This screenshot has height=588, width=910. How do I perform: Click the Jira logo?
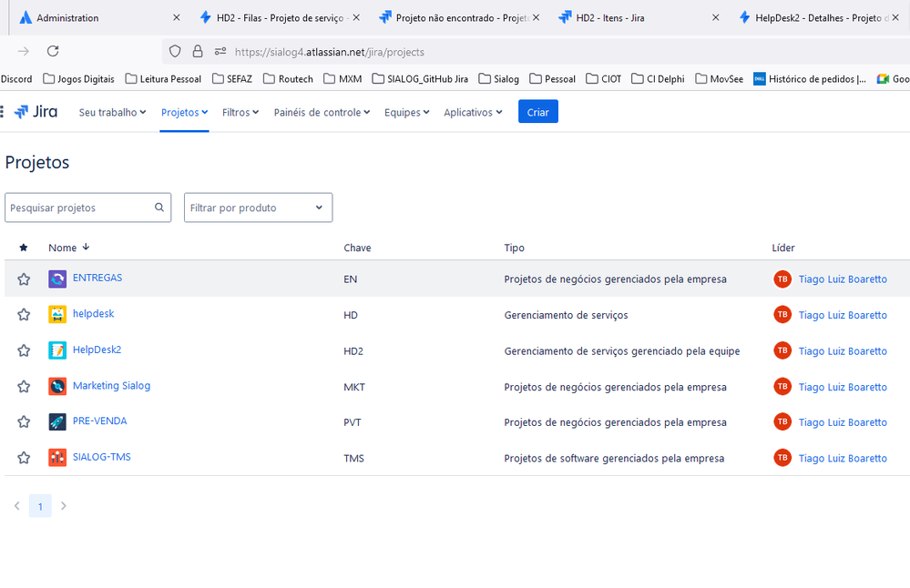point(36,112)
